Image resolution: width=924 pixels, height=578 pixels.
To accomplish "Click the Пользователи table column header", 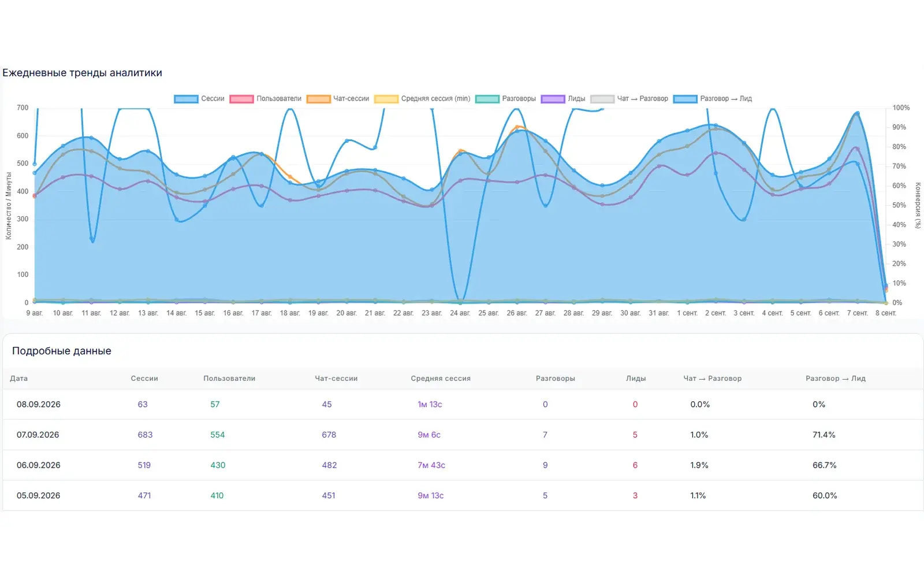I will click(x=229, y=379).
